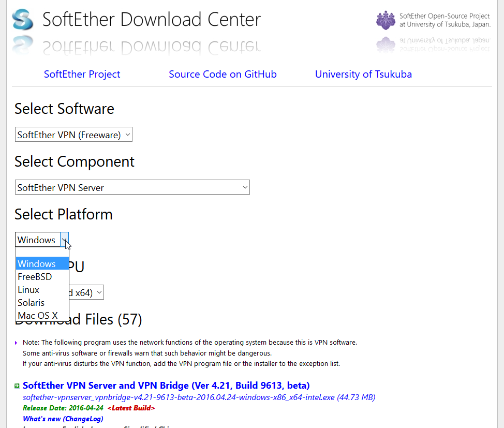Open the University of Tsukuba link
This screenshot has height=428, width=504.
pyautogui.click(x=364, y=75)
